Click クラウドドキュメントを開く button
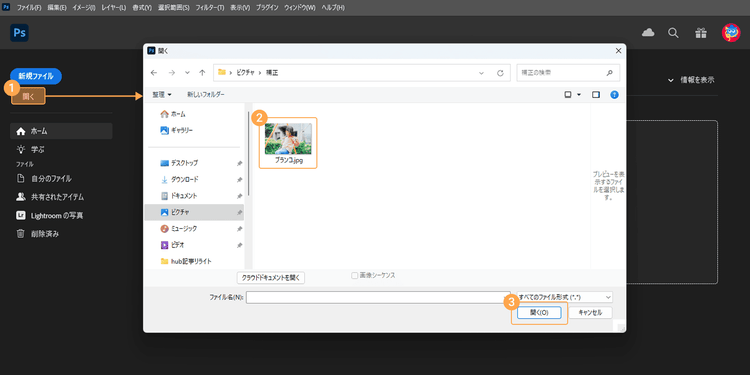The height and width of the screenshot is (375, 750). [271, 278]
